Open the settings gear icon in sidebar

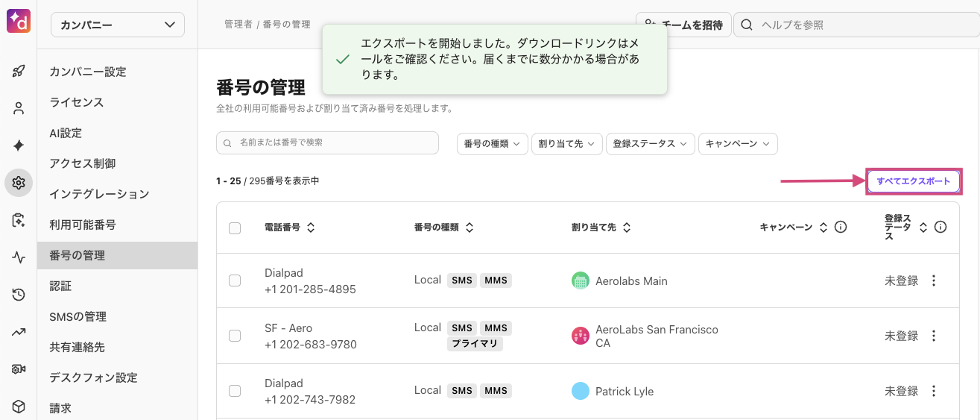[19, 183]
